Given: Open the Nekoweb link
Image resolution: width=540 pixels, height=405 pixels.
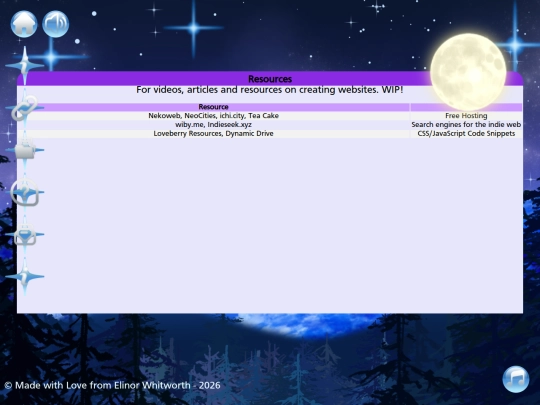Looking at the screenshot, I should click(164, 116).
